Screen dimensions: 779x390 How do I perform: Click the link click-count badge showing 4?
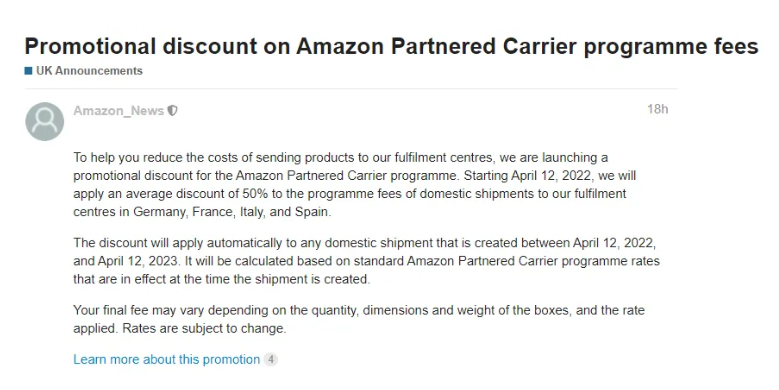pos(271,359)
